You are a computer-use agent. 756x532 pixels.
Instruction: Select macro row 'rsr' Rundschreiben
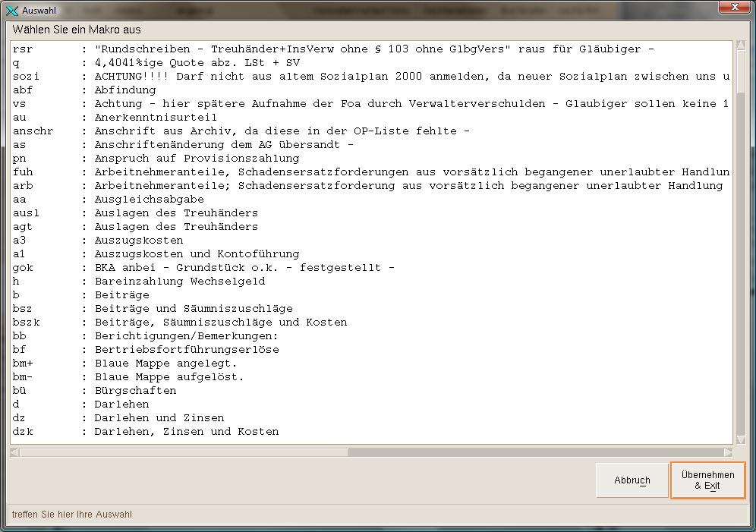[x=371, y=49]
